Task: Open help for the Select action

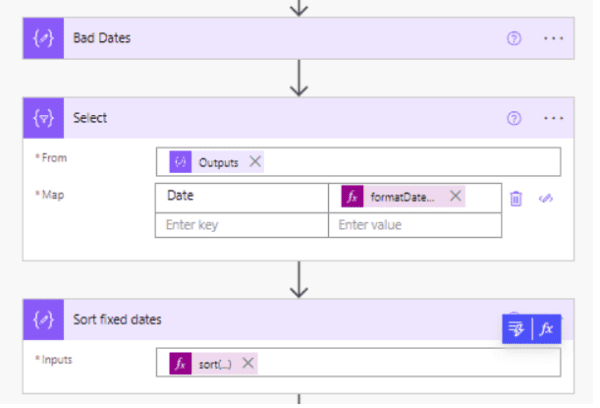Action: point(515,118)
